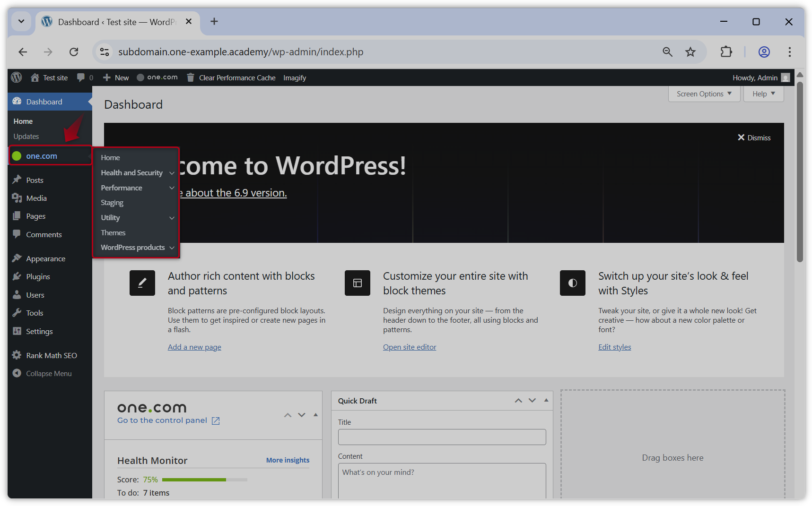Select the Plugins icon in the sidebar
The image size is (812, 506).
pos(17,276)
